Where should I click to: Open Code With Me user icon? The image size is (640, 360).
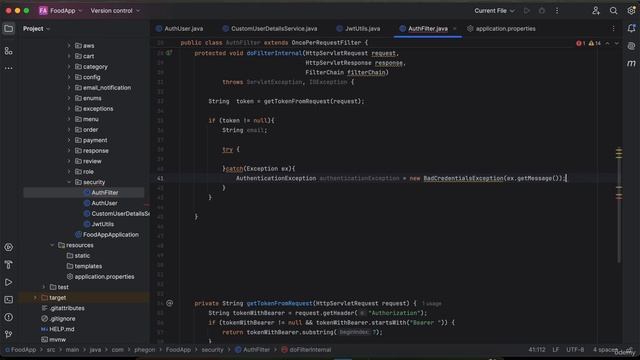596,11
